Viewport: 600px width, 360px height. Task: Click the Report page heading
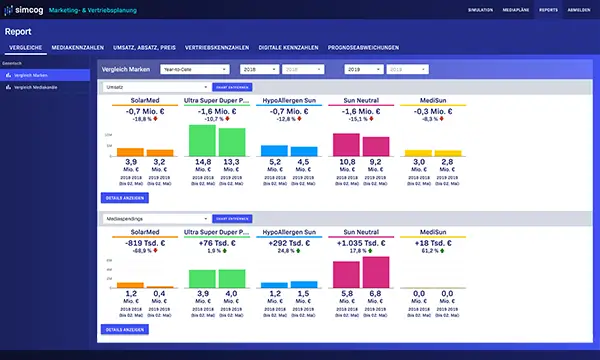18,32
